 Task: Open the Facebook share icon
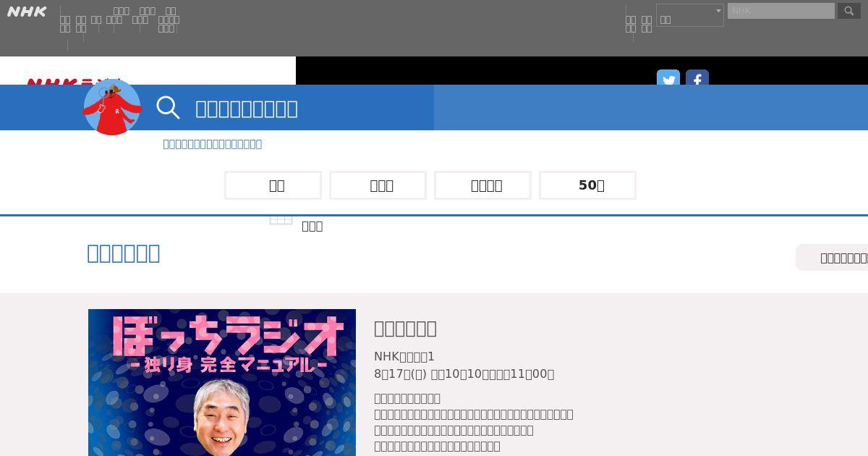(697, 77)
